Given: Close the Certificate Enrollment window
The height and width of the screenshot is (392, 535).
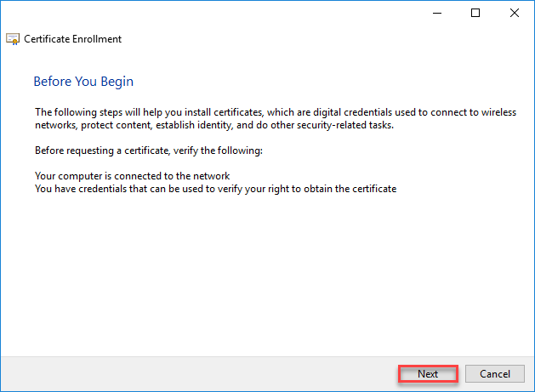Looking at the screenshot, I should tap(514, 13).
